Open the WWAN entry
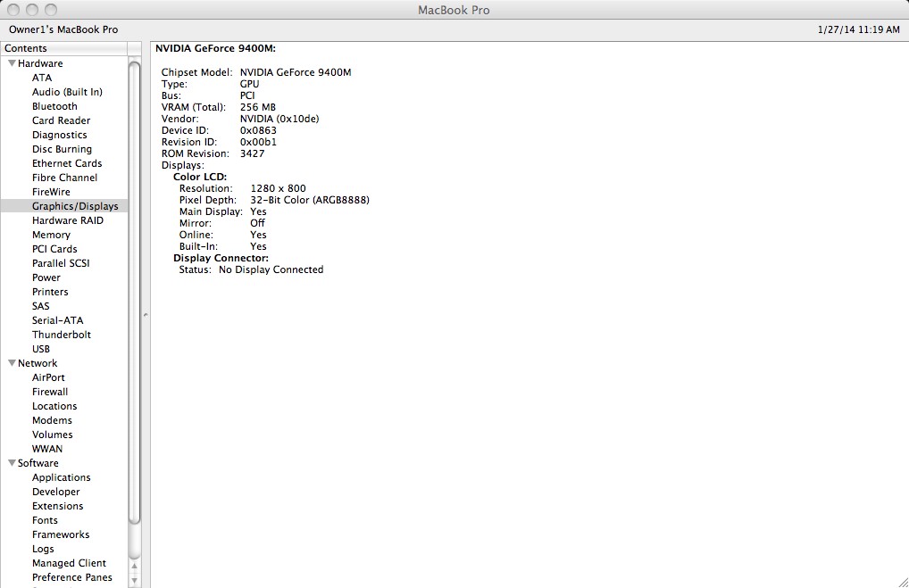 (x=47, y=449)
